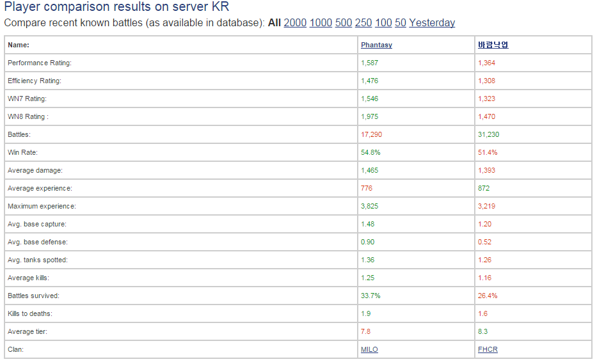Filter comparison to last 50 battles
This screenshot has height=364, width=597.
[401, 23]
